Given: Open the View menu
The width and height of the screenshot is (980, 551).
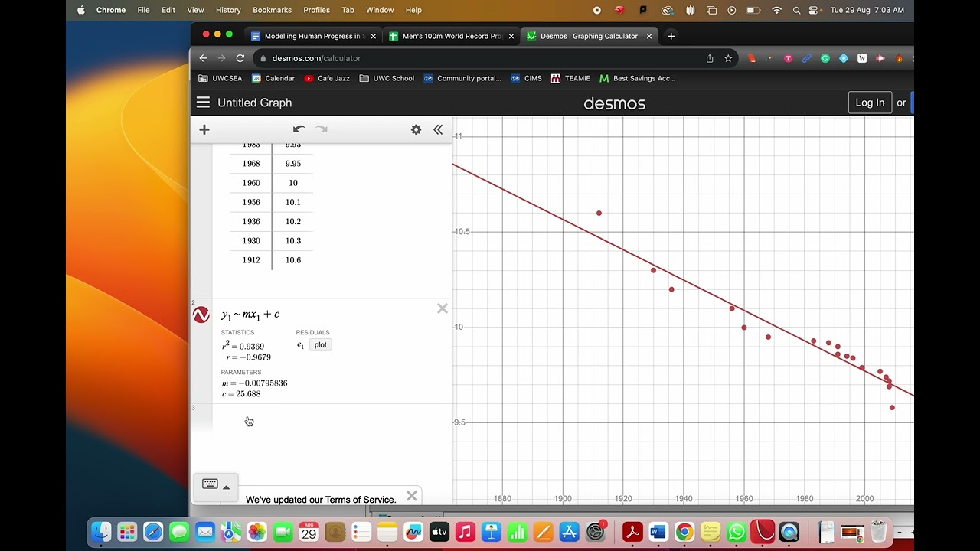Looking at the screenshot, I should click(195, 10).
